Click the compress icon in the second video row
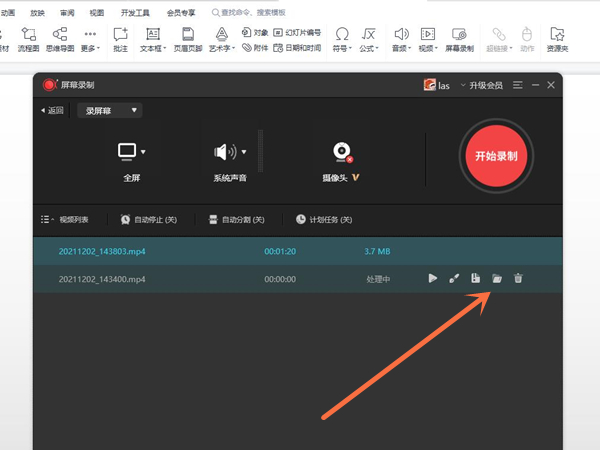This screenshot has height=450, width=600. [476, 279]
